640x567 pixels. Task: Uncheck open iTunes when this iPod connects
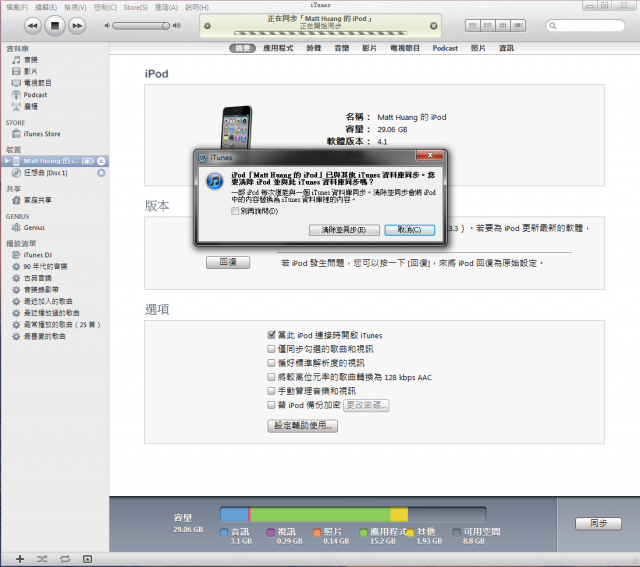(271, 335)
